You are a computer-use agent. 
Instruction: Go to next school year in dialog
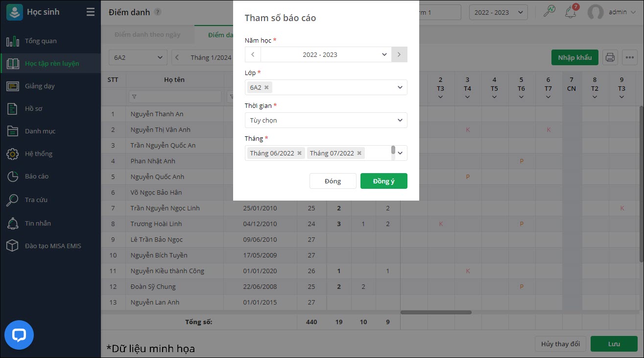[399, 54]
